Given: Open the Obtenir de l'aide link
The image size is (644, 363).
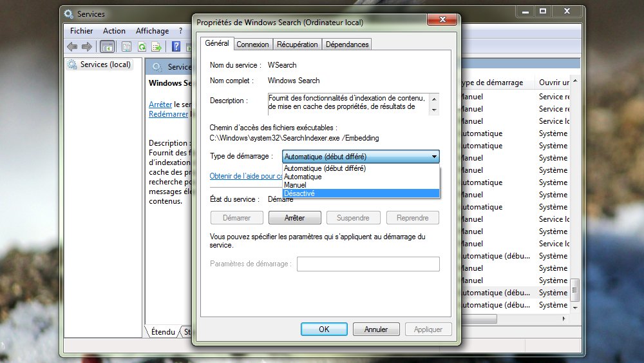Looking at the screenshot, I should coord(246,176).
